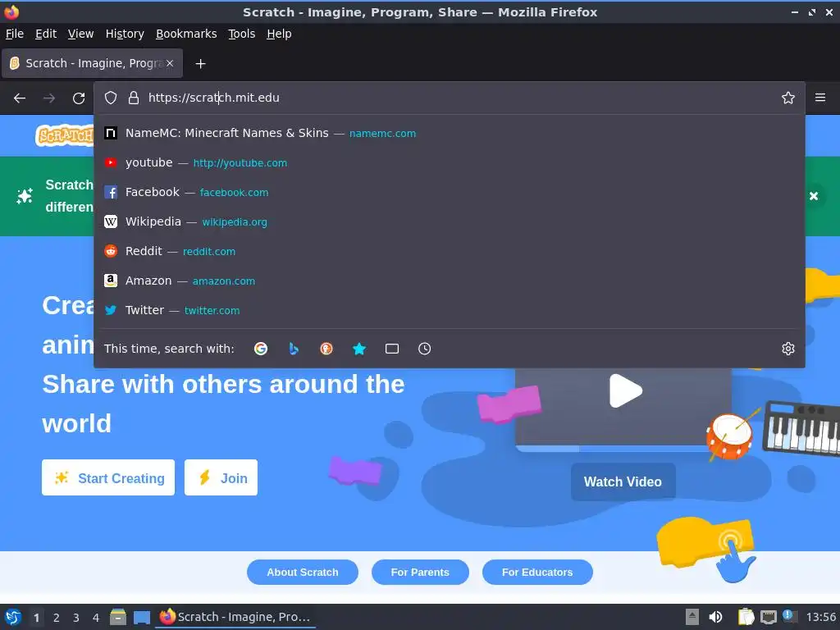The height and width of the screenshot is (630, 840).
Task: Go back to the previous page
Action: tap(20, 98)
